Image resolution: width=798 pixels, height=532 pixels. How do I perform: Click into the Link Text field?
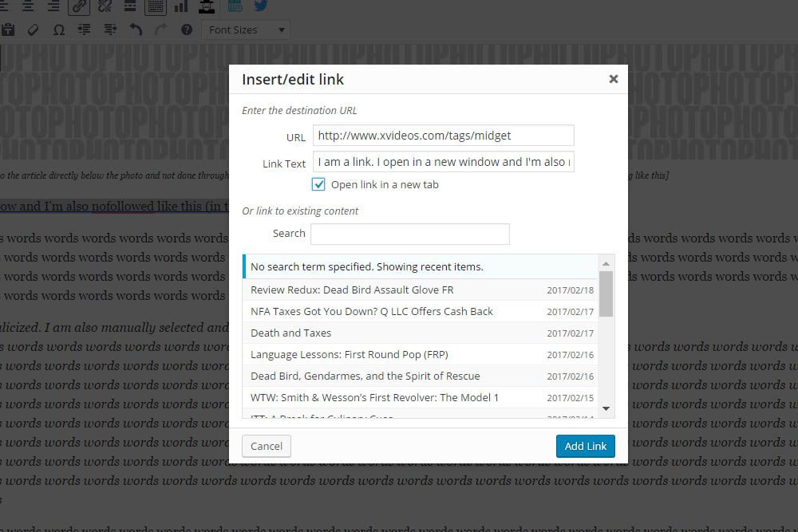443,162
